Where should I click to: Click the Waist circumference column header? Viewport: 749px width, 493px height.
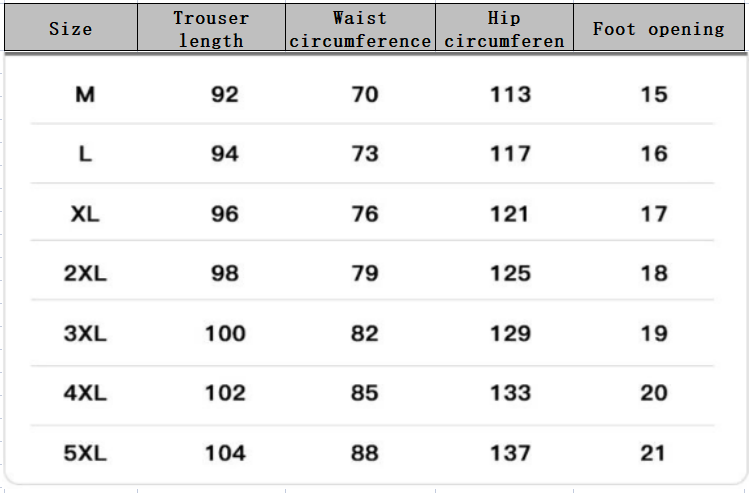(360, 29)
